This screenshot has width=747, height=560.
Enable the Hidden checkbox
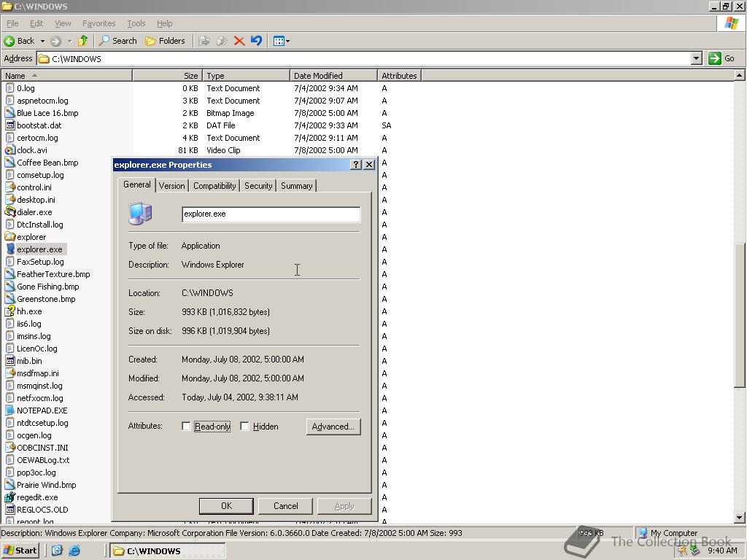244,427
